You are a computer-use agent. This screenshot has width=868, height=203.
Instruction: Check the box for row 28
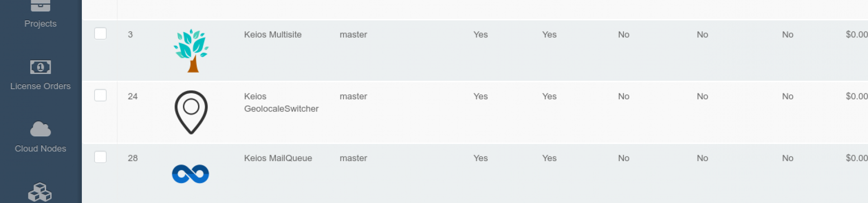(100, 157)
